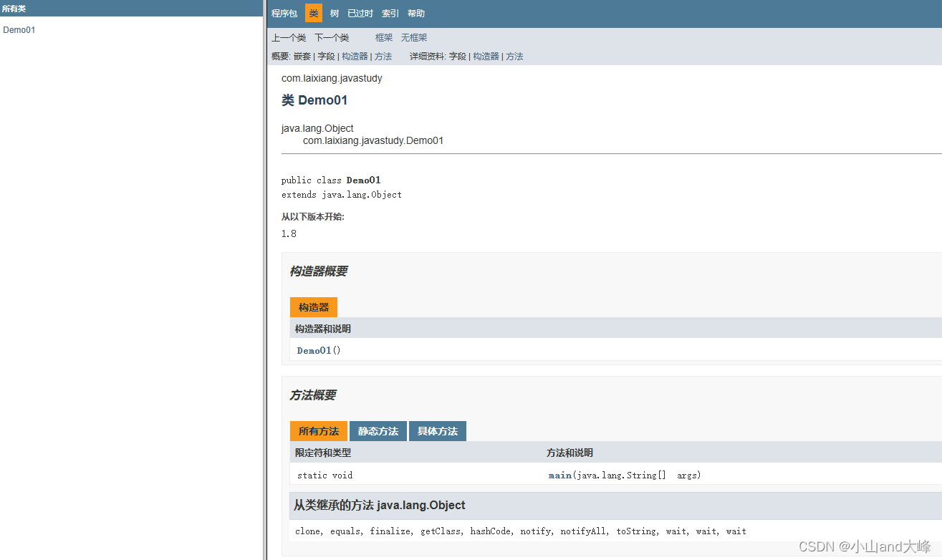Click the 'static void' cell
Screen dimensions: 942x560
(325, 475)
